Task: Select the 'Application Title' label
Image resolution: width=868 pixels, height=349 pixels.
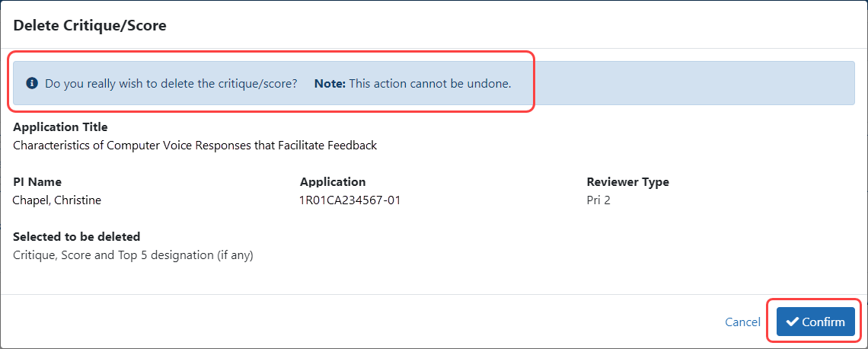Action: coord(60,127)
